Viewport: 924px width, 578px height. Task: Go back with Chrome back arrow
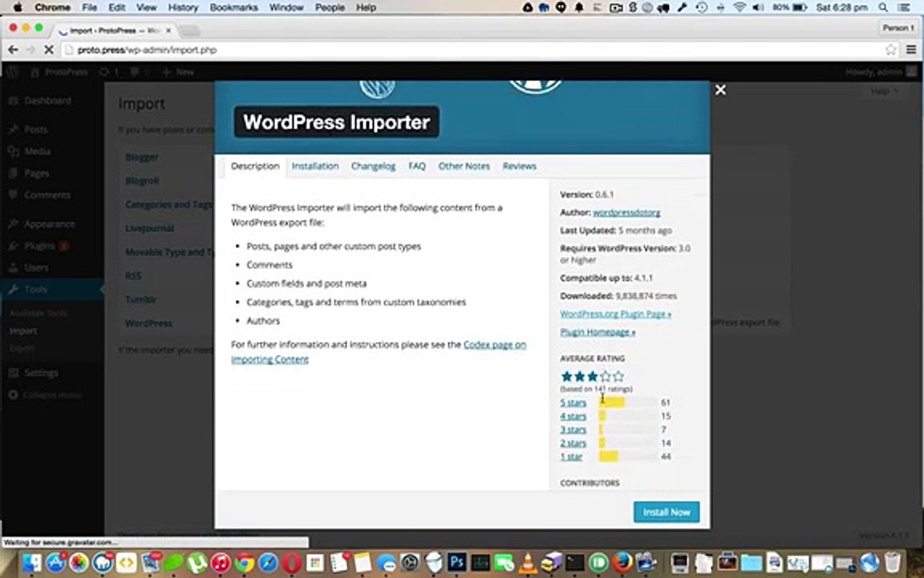(x=13, y=50)
